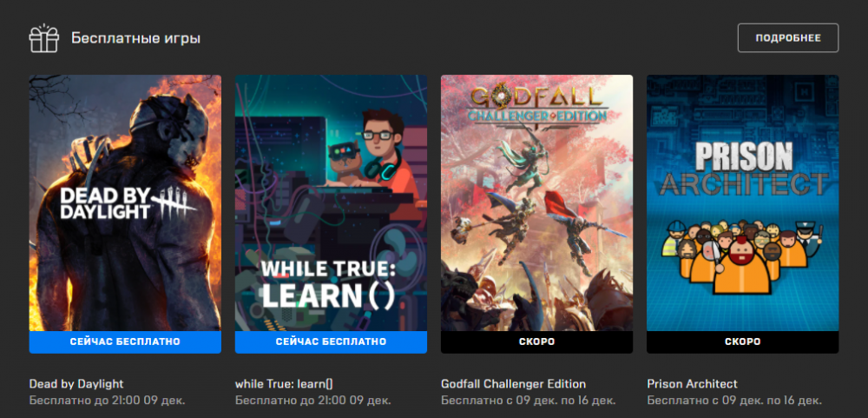Open the Dead by Daylight cover art

coord(125,202)
